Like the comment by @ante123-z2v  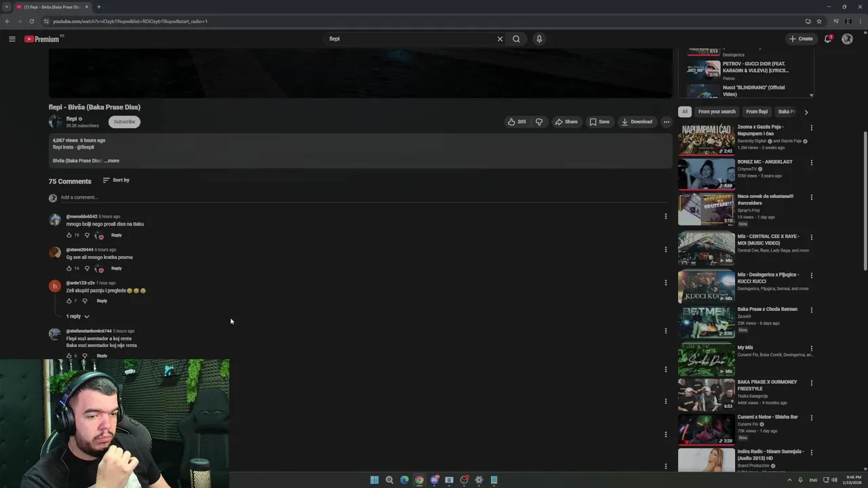[x=69, y=301]
